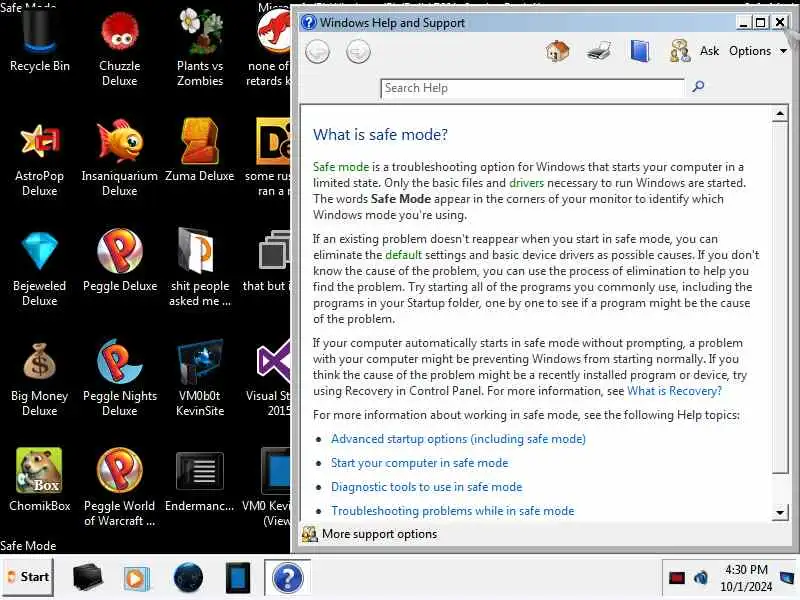This screenshot has height=600, width=800.
Task: Print the help topic with printer icon
Action: click(x=598, y=51)
